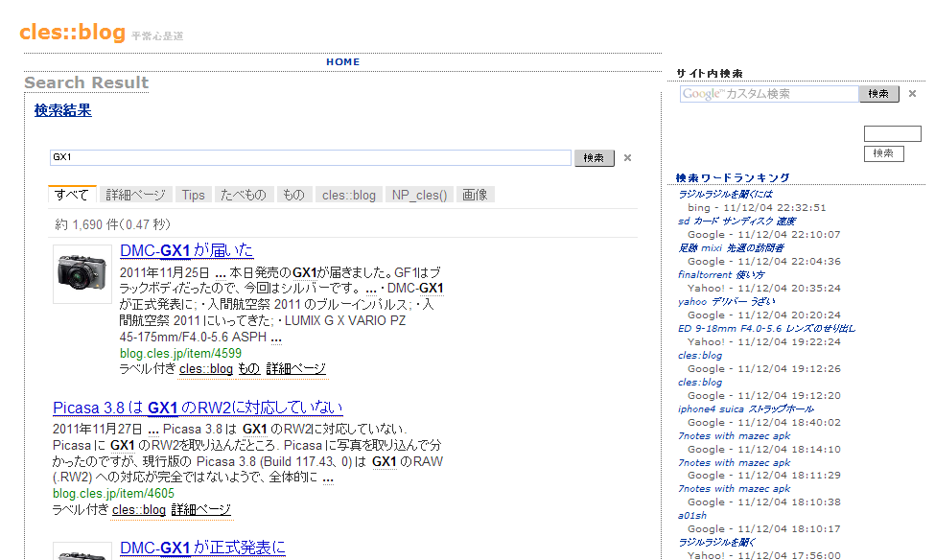This screenshot has width=935, height=560.
Task: Click the lower sidebar 検索 button
Action: [884, 153]
